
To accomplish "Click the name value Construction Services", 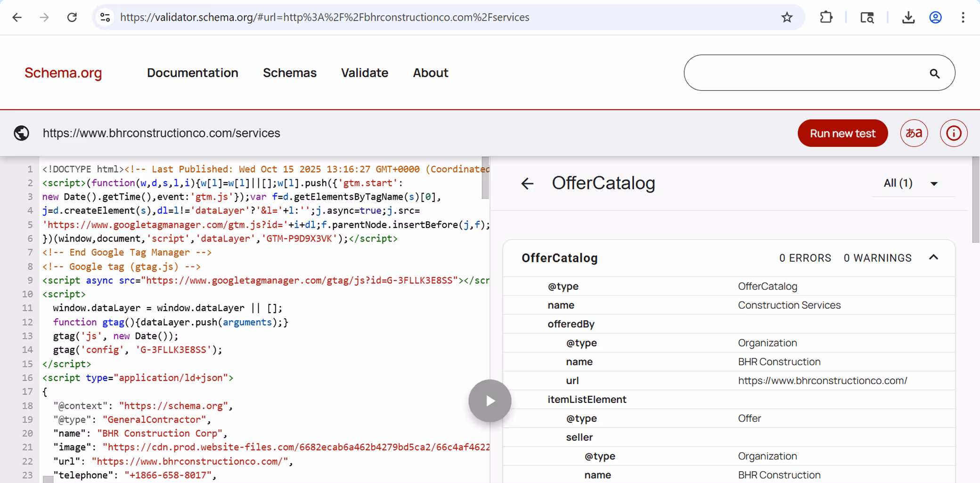I will [789, 305].
